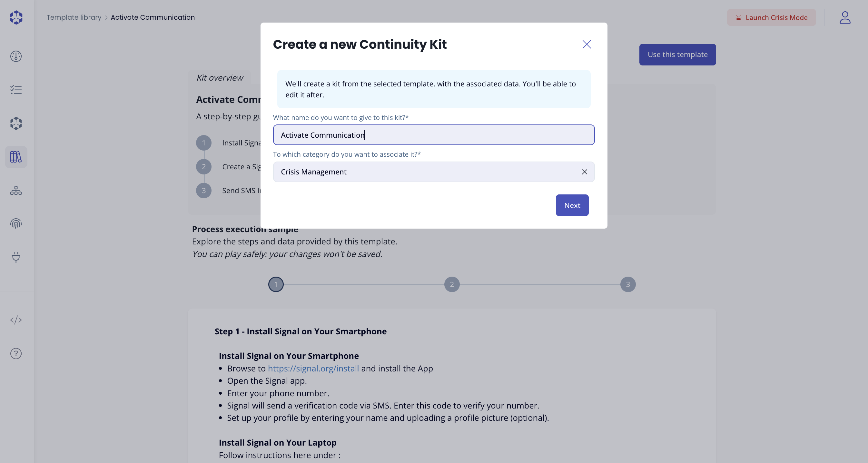Open the category selection field

coord(404,172)
